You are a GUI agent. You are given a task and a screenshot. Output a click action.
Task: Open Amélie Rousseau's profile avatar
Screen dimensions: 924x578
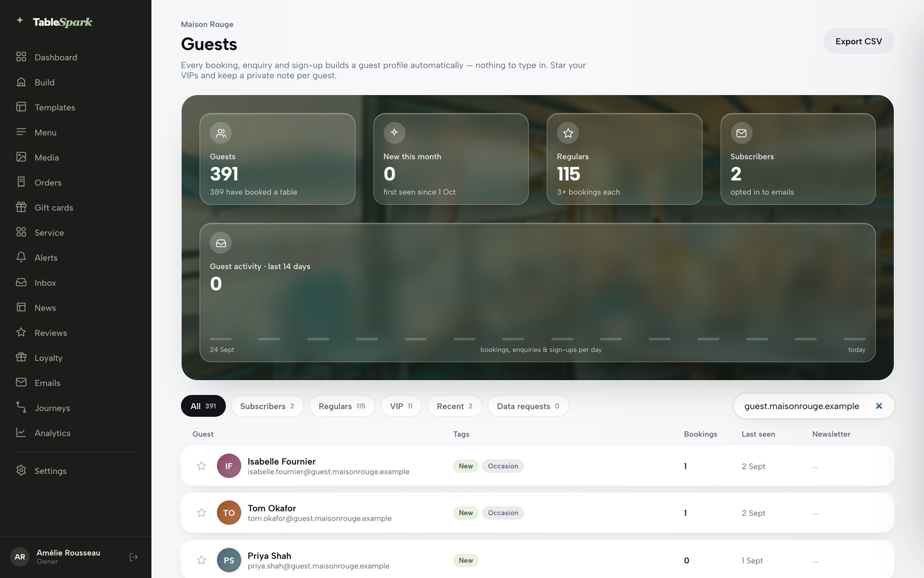[20, 557]
